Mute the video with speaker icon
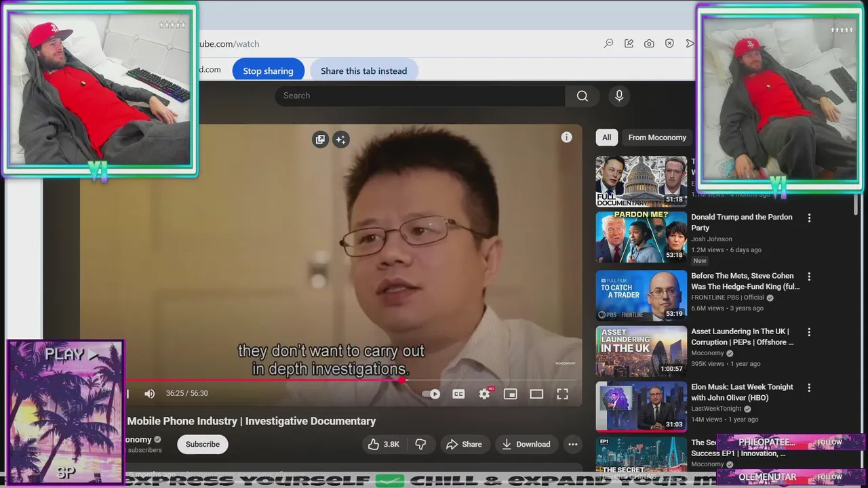This screenshot has width=868, height=488. (x=150, y=394)
